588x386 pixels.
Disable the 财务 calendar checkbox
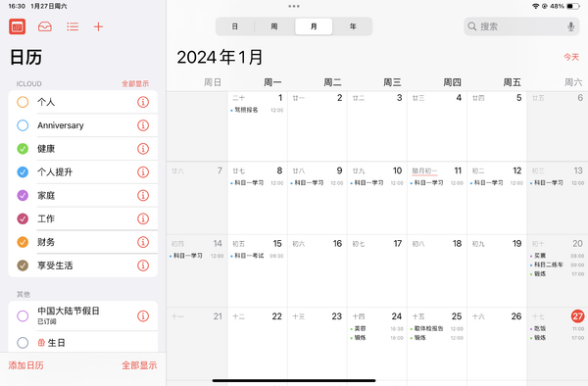pos(23,242)
